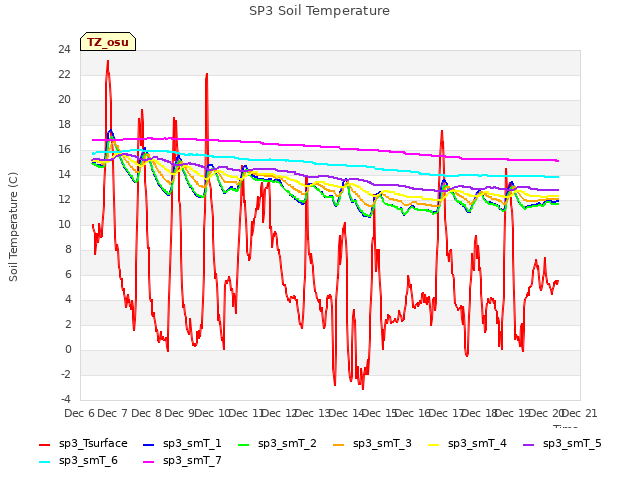This screenshot has height=480, width=640.
Task: Click the yellow sp3_smT_4 legend swatch
Action: pos(434,444)
